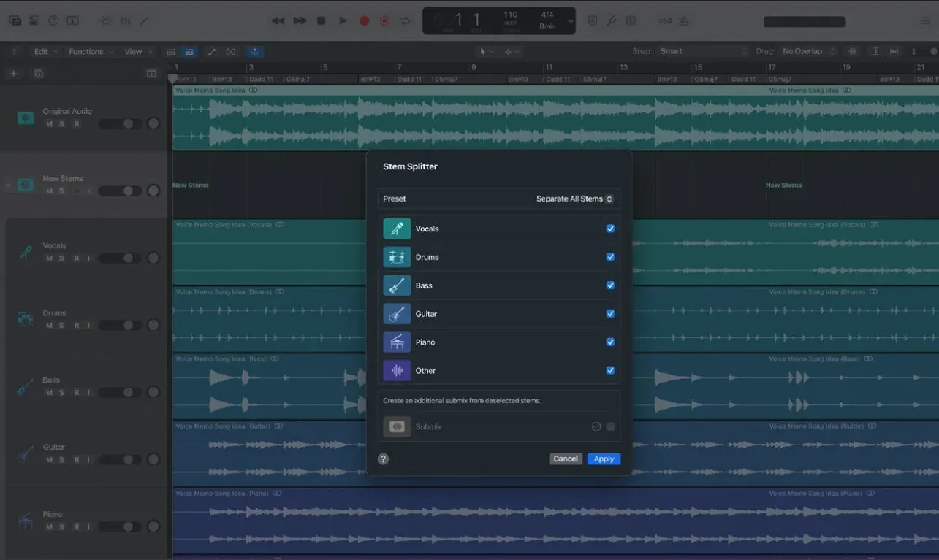This screenshot has height=560, width=939.
Task: Click the Other waveform icon in Stem Splitter
Action: coord(397,371)
